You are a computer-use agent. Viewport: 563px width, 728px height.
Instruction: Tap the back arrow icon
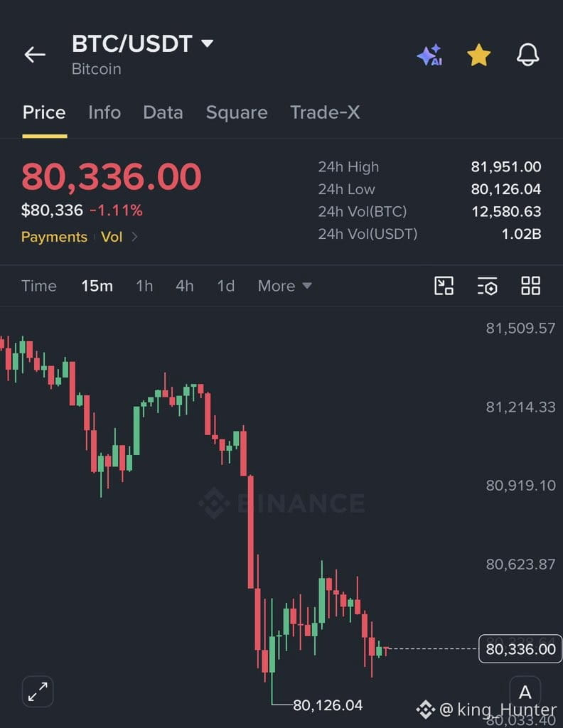pyautogui.click(x=35, y=55)
